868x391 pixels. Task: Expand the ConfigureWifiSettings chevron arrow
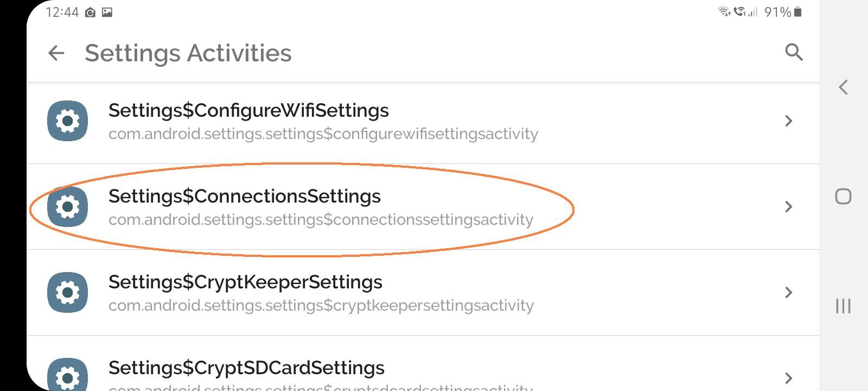(x=789, y=121)
